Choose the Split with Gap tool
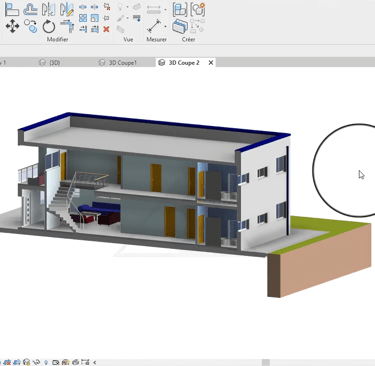This screenshot has height=366, width=375. point(95,7)
